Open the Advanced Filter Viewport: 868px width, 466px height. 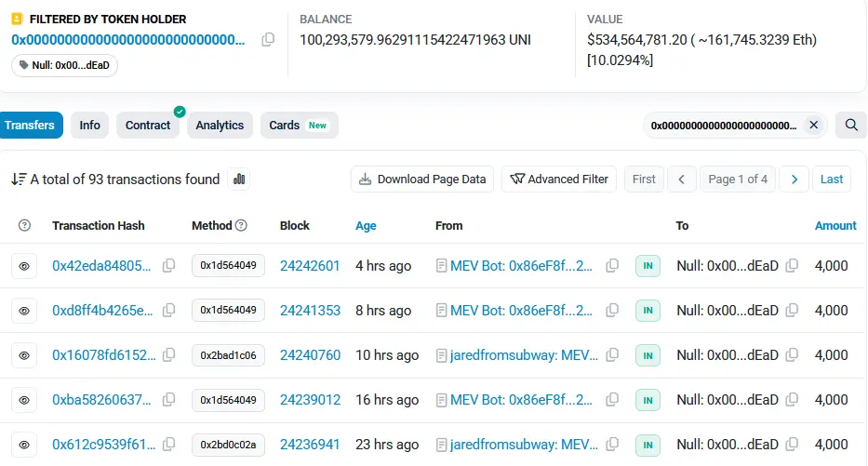point(559,180)
